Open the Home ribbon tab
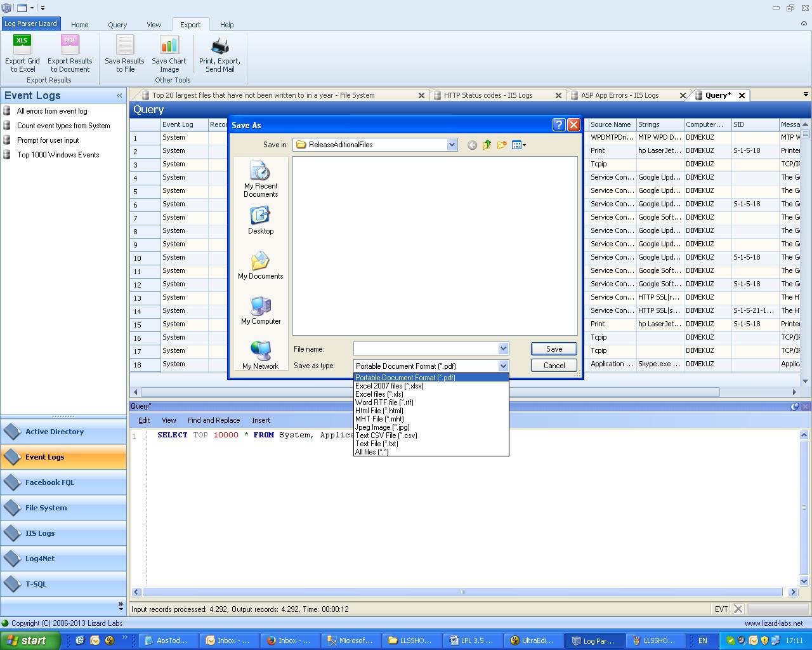Viewport: 812px width, 650px height. pos(80,25)
